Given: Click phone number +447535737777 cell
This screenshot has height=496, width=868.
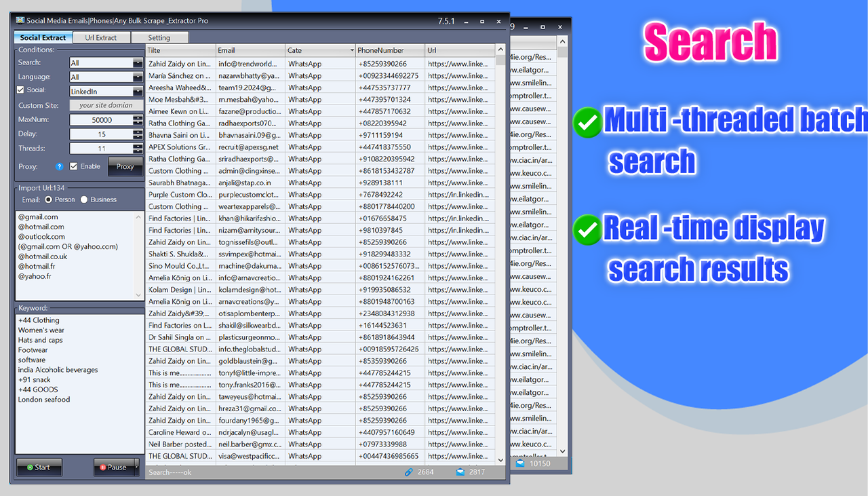Looking at the screenshot, I should [390, 88].
